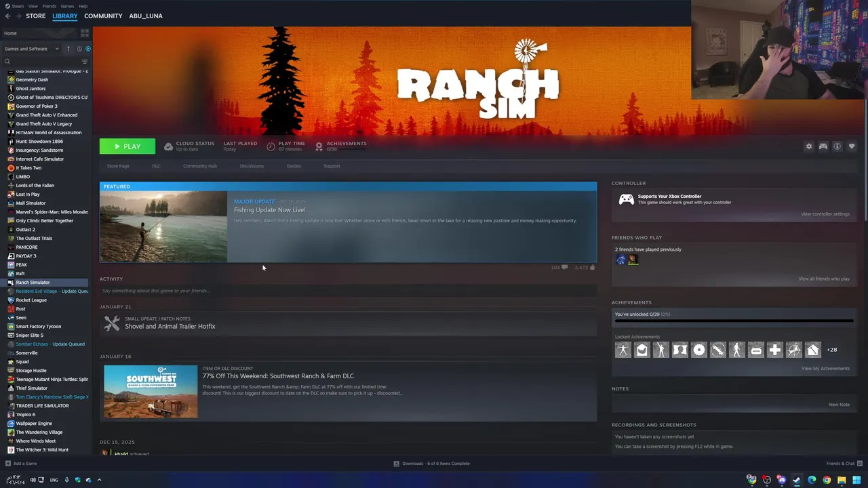Open Community Hub link
Image resolution: width=868 pixels, height=488 pixels.
[199, 166]
